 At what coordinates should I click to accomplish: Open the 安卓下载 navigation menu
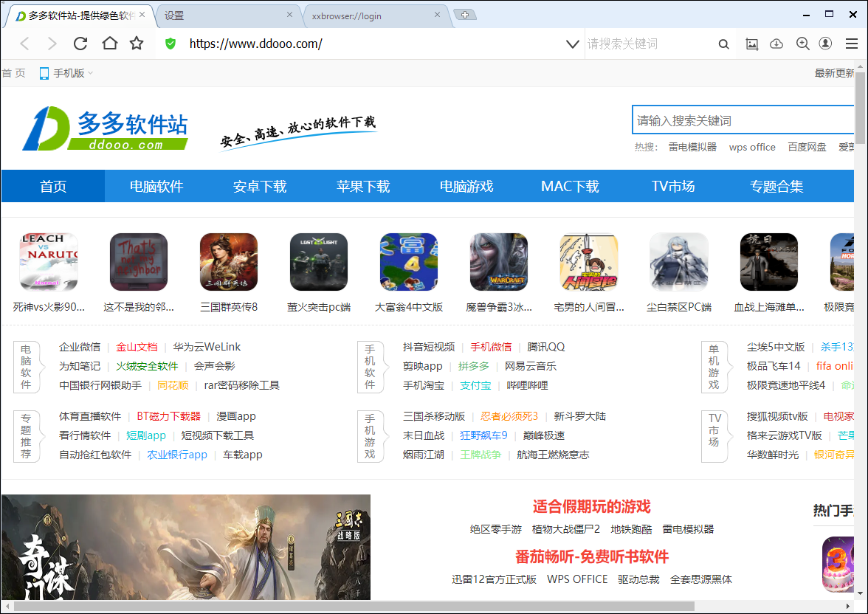click(x=260, y=187)
